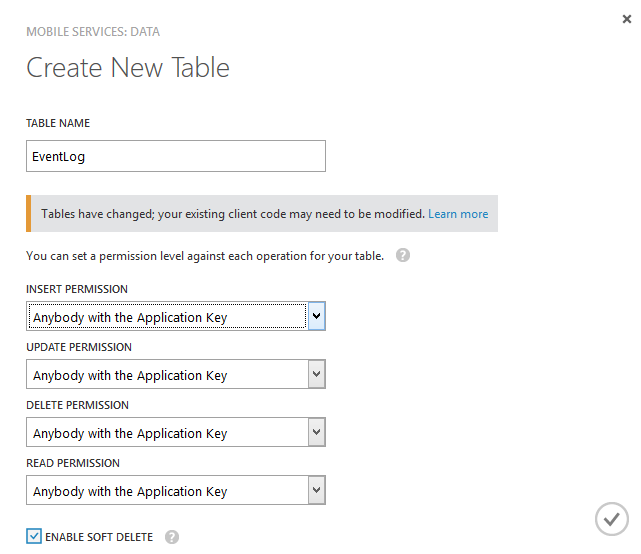Focus the Table Name field containing EventLog
The width and height of the screenshot is (641, 554).
point(175,156)
